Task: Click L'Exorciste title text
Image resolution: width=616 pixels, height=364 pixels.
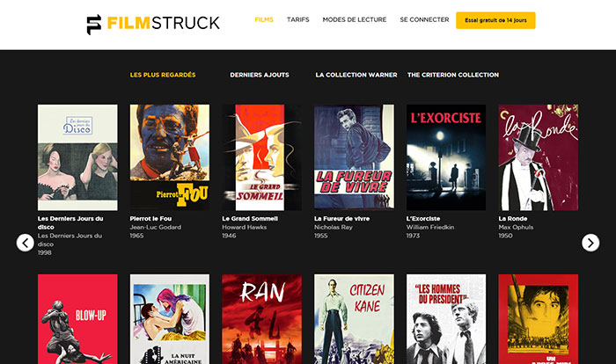Action: click(423, 219)
